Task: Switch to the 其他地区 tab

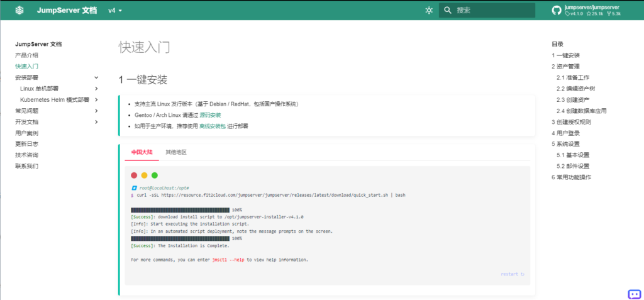Action: pos(176,152)
